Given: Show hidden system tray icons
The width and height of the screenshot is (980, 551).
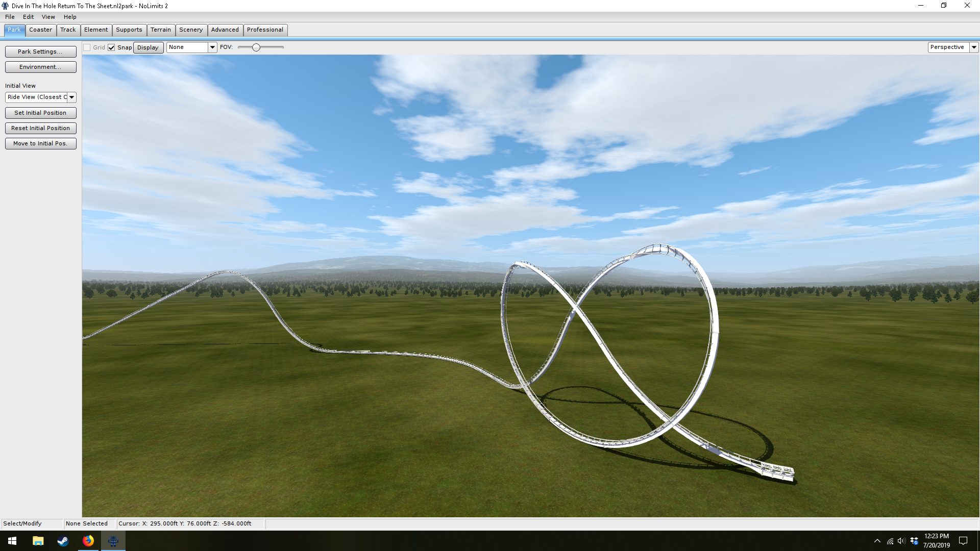Looking at the screenshot, I should pyautogui.click(x=877, y=541).
